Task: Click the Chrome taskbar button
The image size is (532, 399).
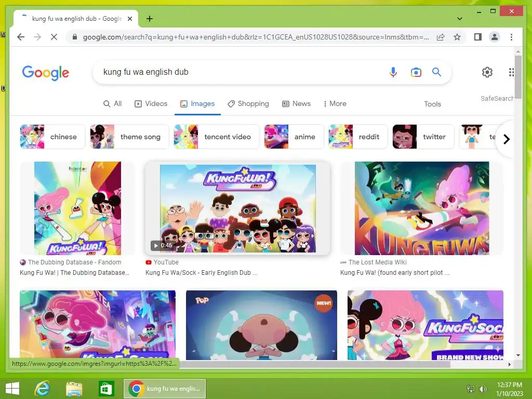Action: point(165,389)
